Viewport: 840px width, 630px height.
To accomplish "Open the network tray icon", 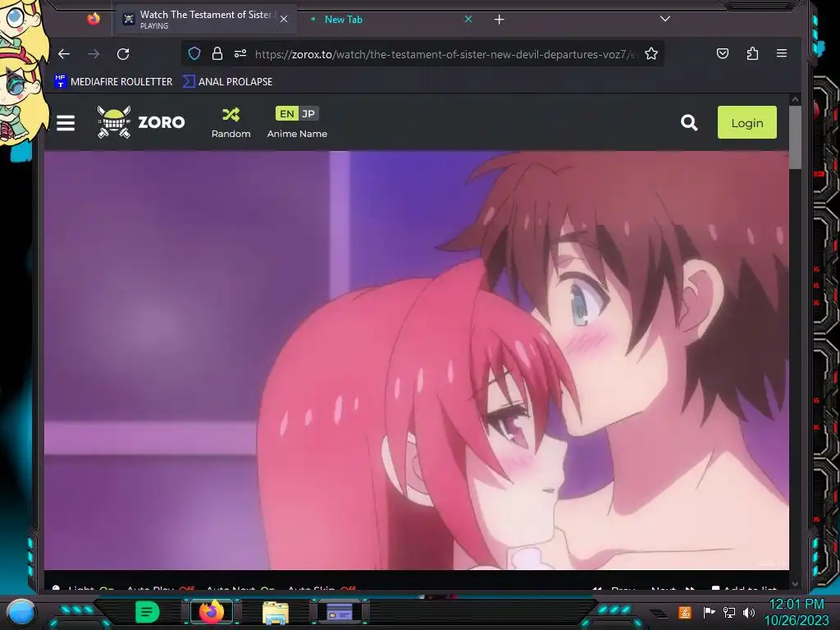I will pos(728,612).
